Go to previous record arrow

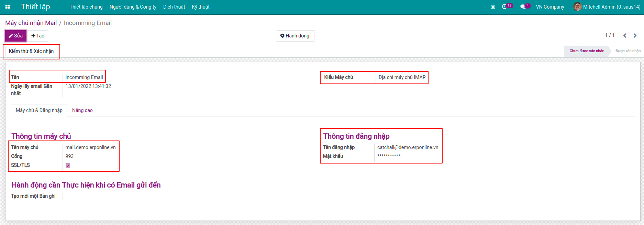625,36
